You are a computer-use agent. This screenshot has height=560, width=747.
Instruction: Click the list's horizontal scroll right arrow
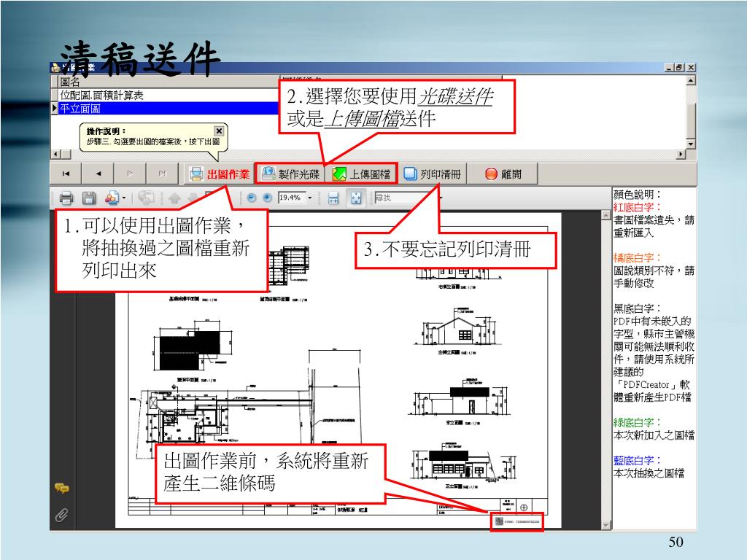681,155
